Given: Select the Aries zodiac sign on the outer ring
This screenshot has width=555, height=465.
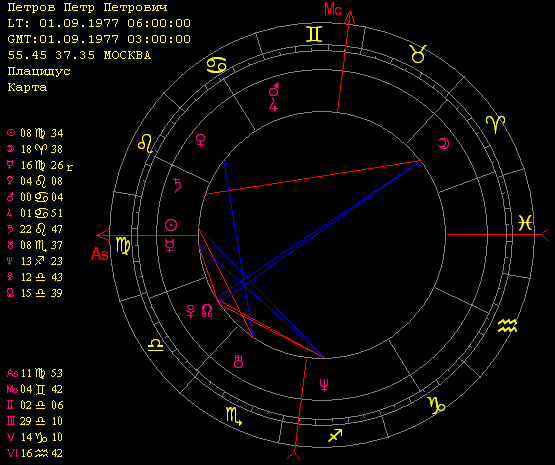Looking at the screenshot, I should pyautogui.click(x=496, y=125).
